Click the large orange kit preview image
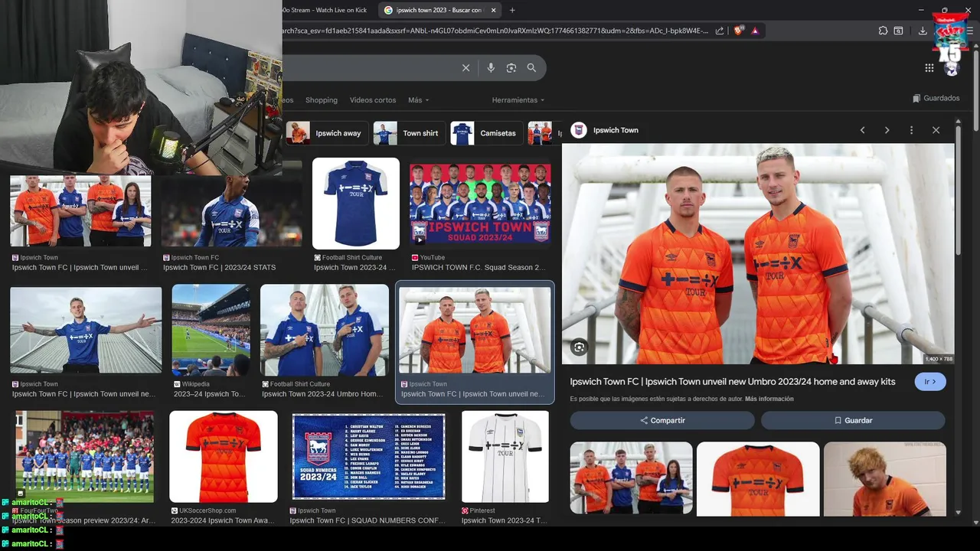980x551 pixels. point(758,254)
